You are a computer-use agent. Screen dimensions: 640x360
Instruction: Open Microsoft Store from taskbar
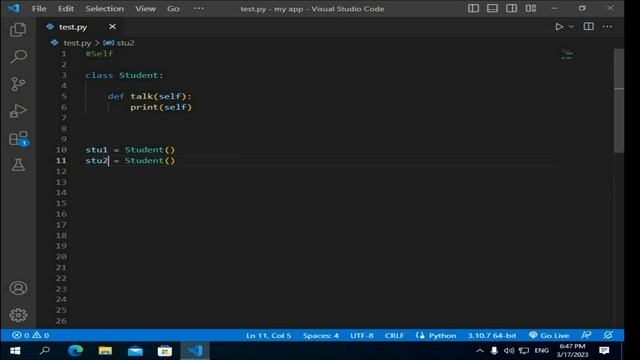point(165,351)
